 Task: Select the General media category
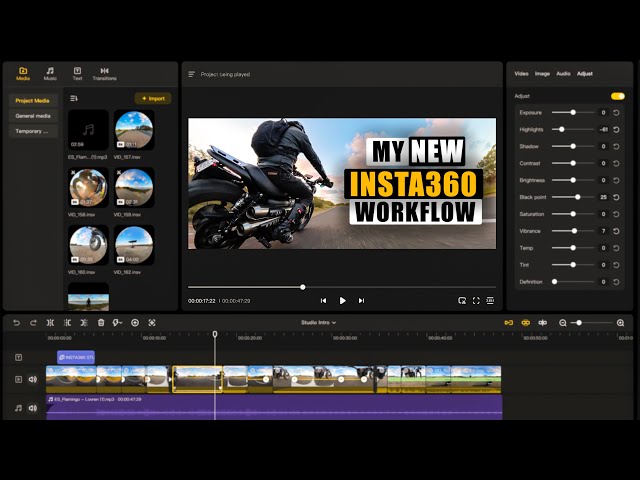click(33, 116)
